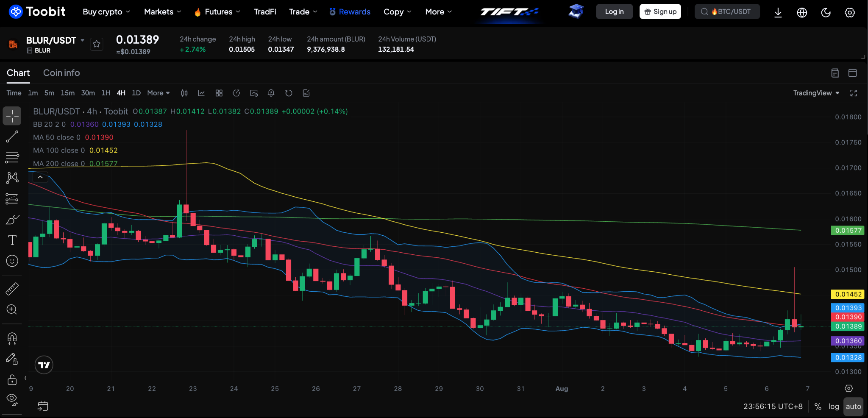Click the Log in button
Image resolution: width=868 pixels, height=418 pixels.
coord(615,12)
